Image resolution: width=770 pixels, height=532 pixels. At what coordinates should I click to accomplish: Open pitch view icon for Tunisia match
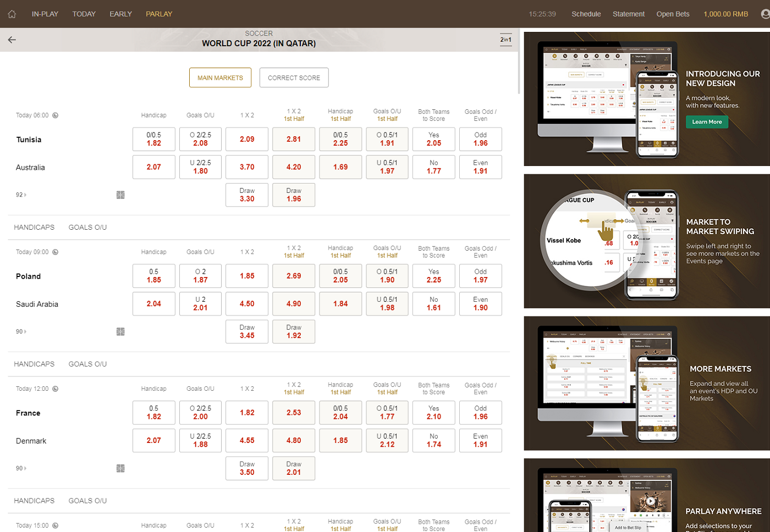click(120, 195)
